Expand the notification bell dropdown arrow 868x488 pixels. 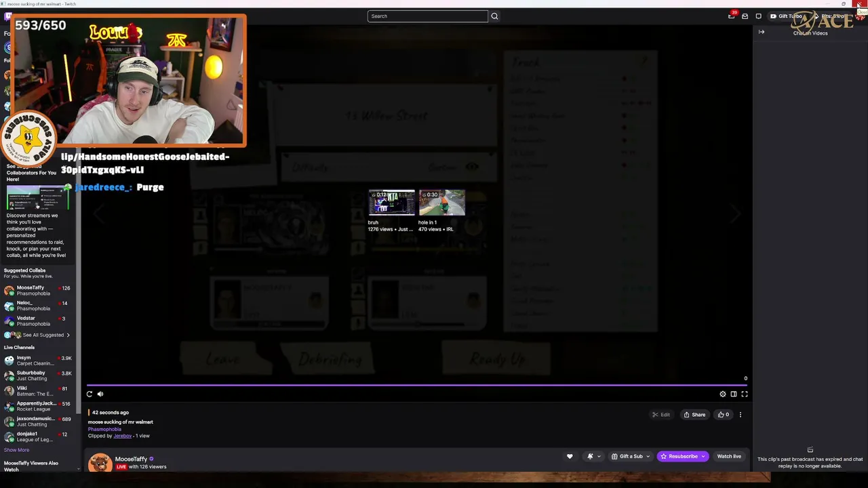599,457
